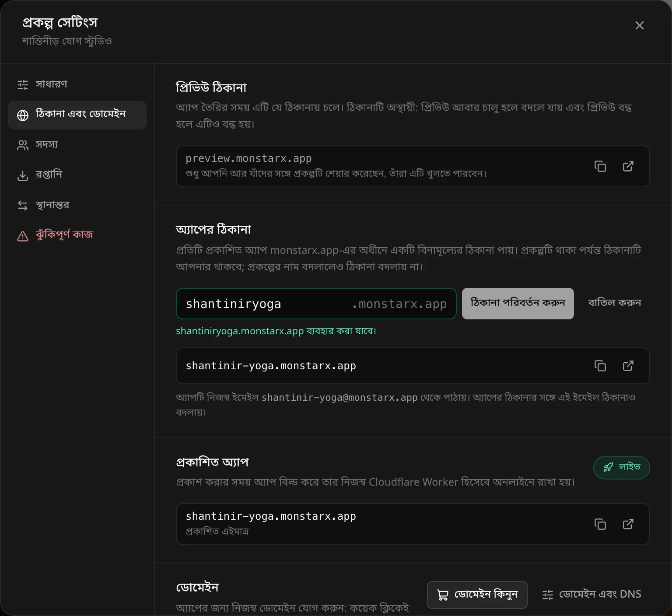Click the shantiniryoga.monstarx.app availability message
Screen dimensions: 672x616
coord(276,331)
